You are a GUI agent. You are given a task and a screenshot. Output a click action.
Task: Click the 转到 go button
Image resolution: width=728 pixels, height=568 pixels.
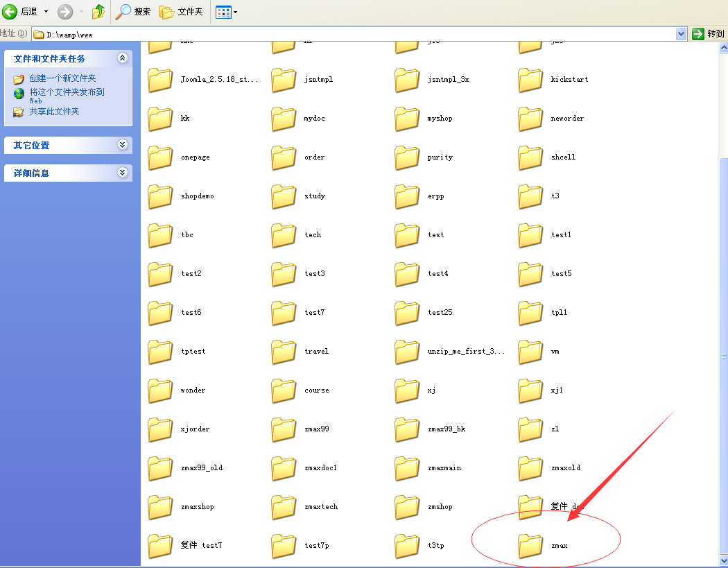click(709, 34)
